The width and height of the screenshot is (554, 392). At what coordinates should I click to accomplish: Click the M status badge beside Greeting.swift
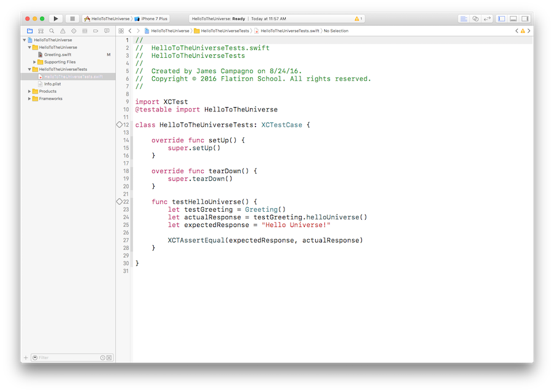click(x=108, y=55)
